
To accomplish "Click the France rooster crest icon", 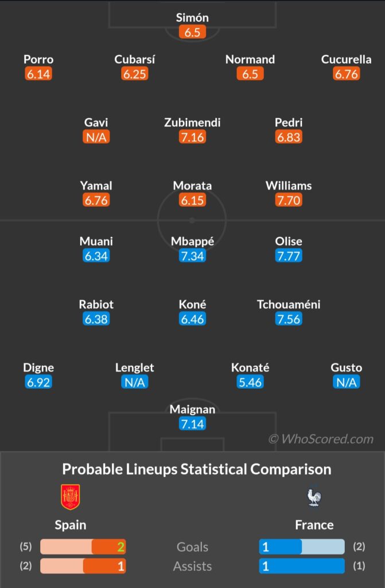I will 314,498.
